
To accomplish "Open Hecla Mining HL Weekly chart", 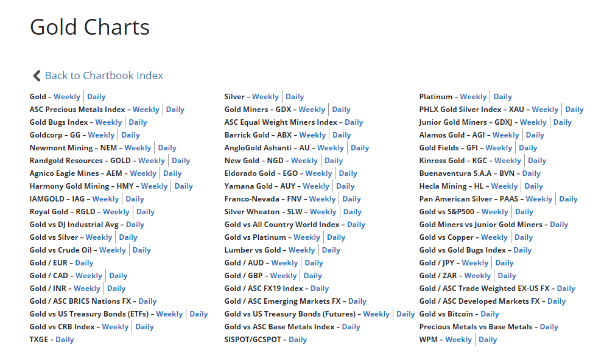I will point(504,186).
